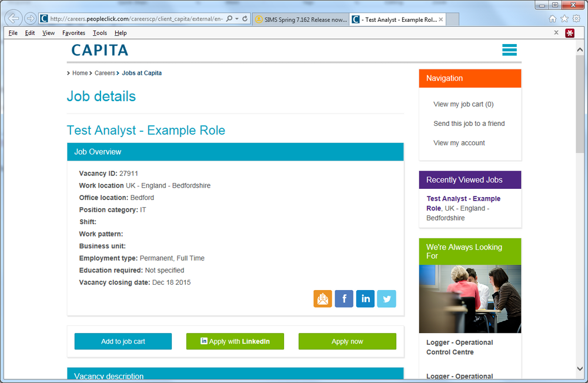Click the address bar URL field
588x383 pixels.
(136, 19)
